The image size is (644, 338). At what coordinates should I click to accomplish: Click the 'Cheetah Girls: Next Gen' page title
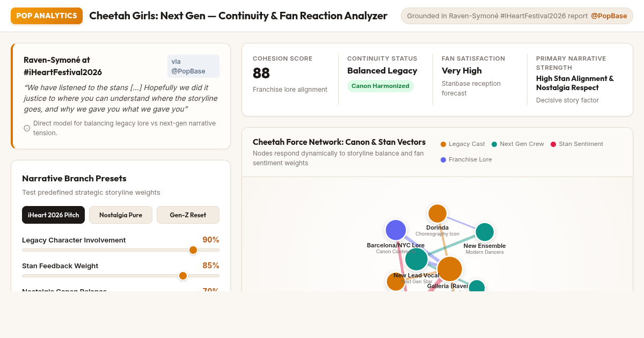(238, 16)
